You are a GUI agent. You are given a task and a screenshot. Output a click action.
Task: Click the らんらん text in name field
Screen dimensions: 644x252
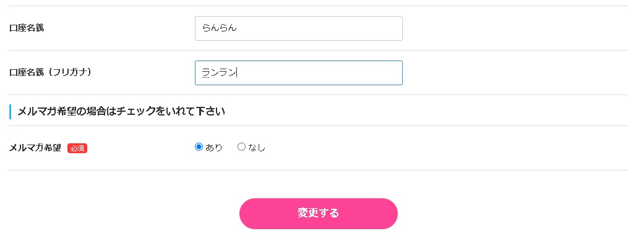pyautogui.click(x=219, y=28)
